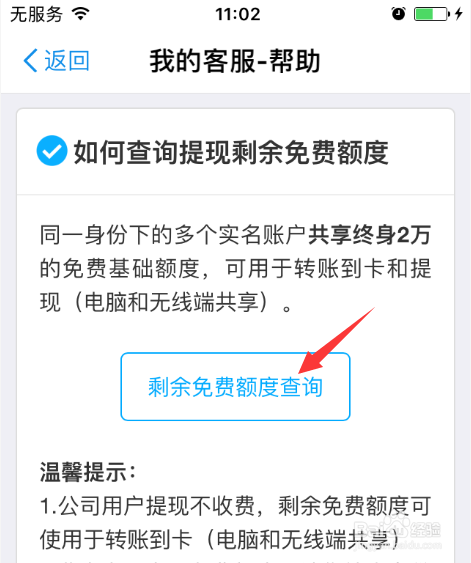471x563 pixels.
Task: Tap the Wi-Fi status icon
Action: click(x=80, y=14)
